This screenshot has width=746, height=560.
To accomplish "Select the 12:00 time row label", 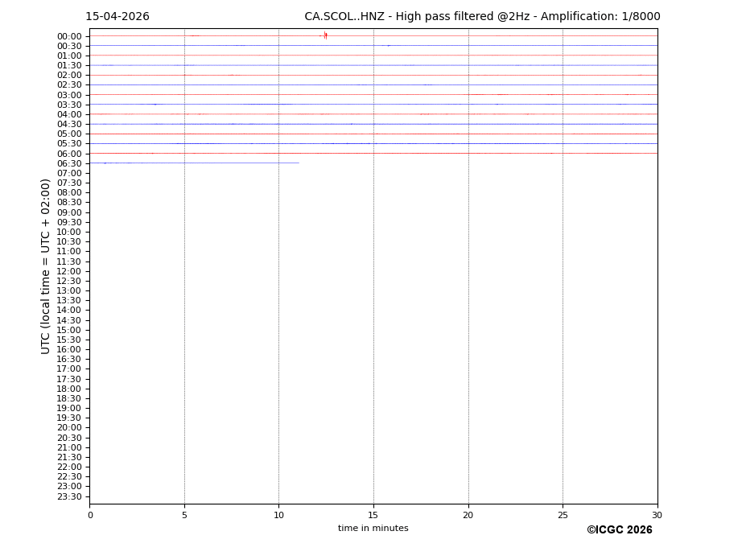I will [x=69, y=271].
